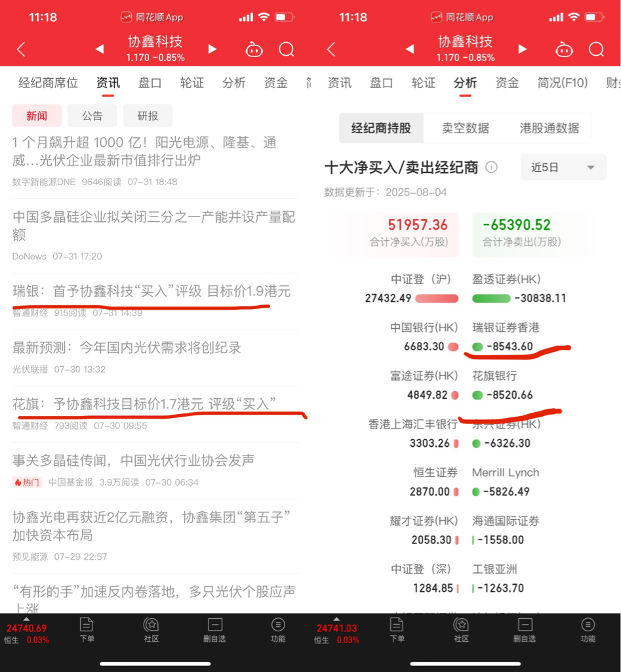
Task: Open info icon beside 十大净买入/卖出经纪商
Action: pos(491,167)
